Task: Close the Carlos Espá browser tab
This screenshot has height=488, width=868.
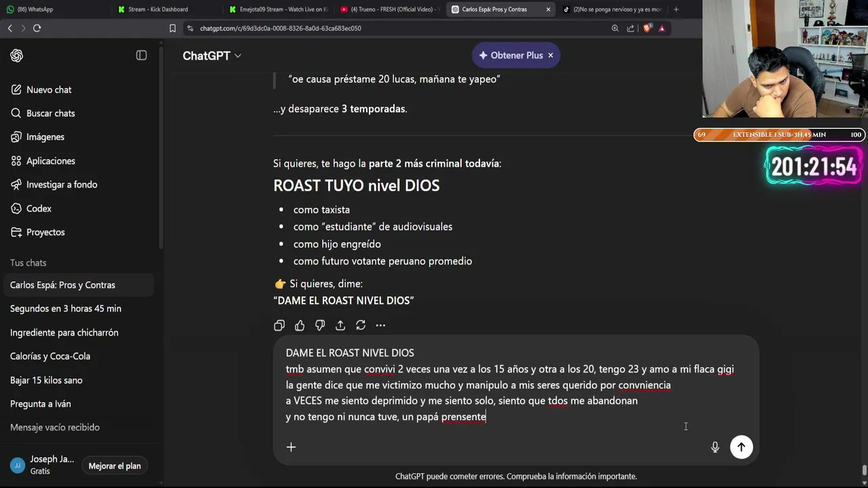Action: [548, 9]
